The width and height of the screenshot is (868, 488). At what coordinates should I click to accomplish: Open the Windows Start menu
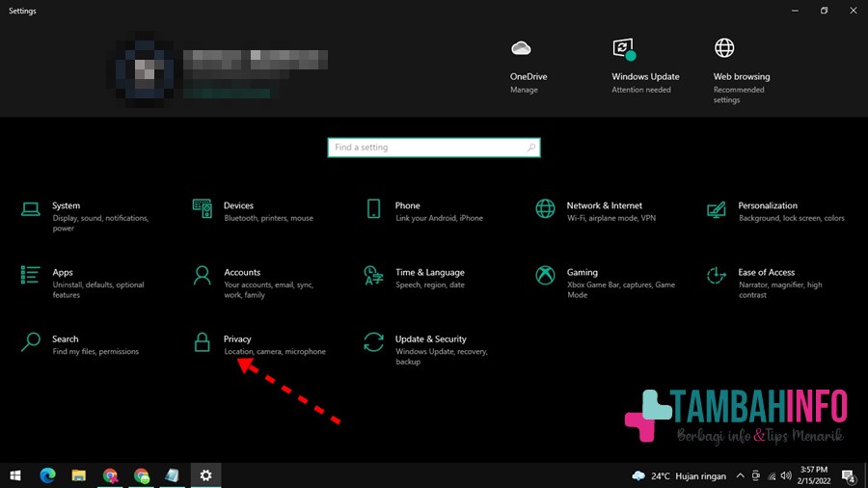[15, 475]
